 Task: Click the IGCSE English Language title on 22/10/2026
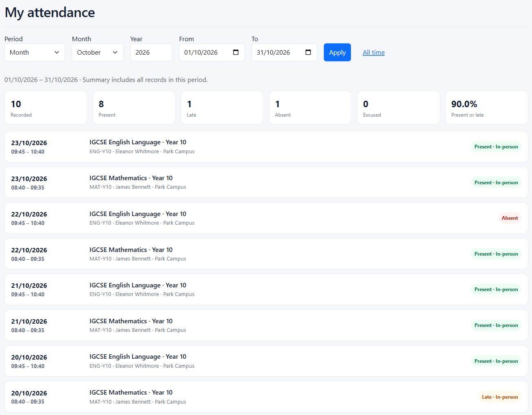(x=138, y=214)
